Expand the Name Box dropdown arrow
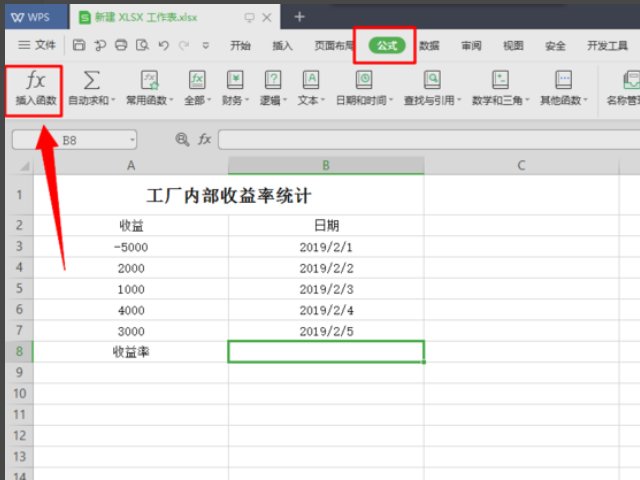The height and width of the screenshot is (480, 640). [132, 140]
